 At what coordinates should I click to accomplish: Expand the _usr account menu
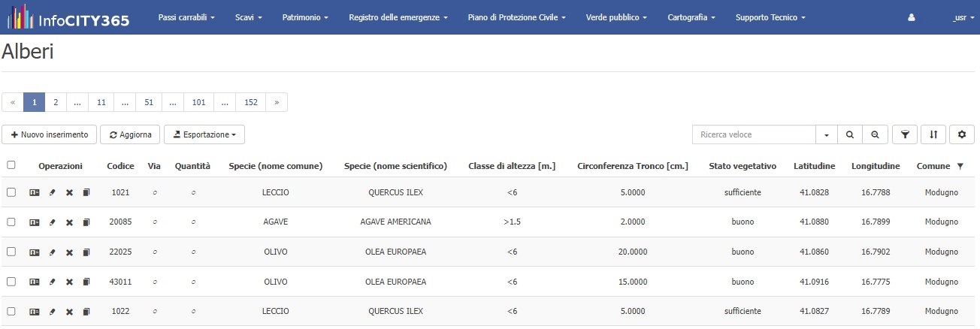961,17
